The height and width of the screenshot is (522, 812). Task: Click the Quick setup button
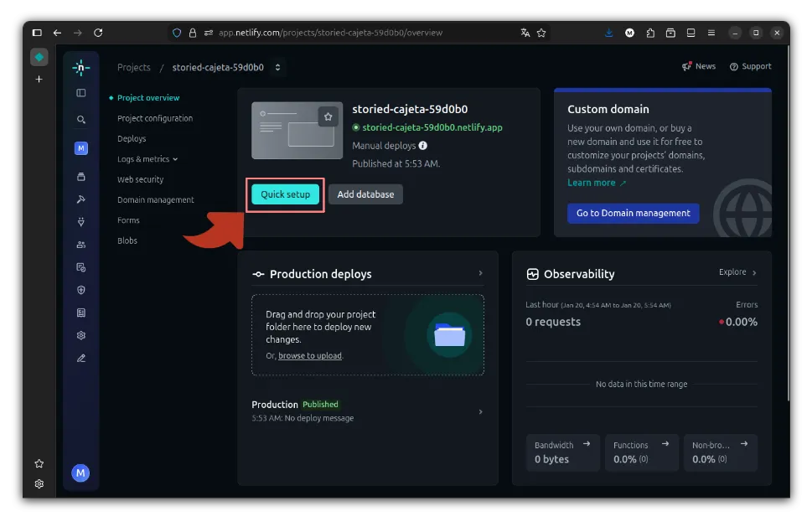(285, 194)
